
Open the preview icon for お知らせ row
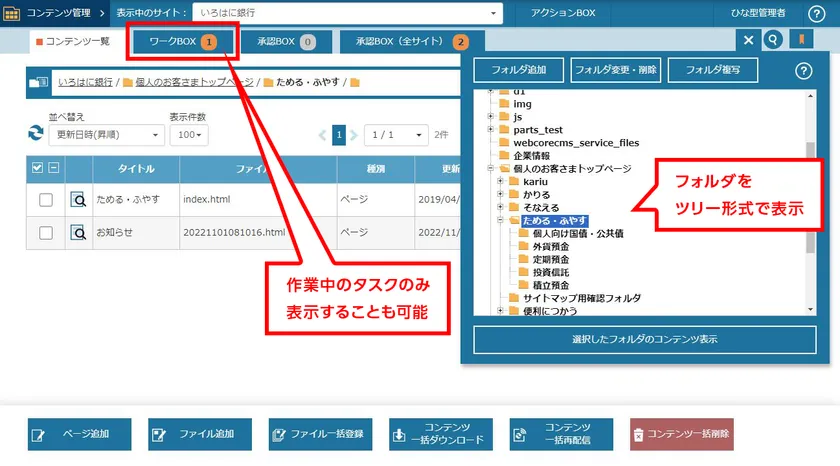click(78, 233)
